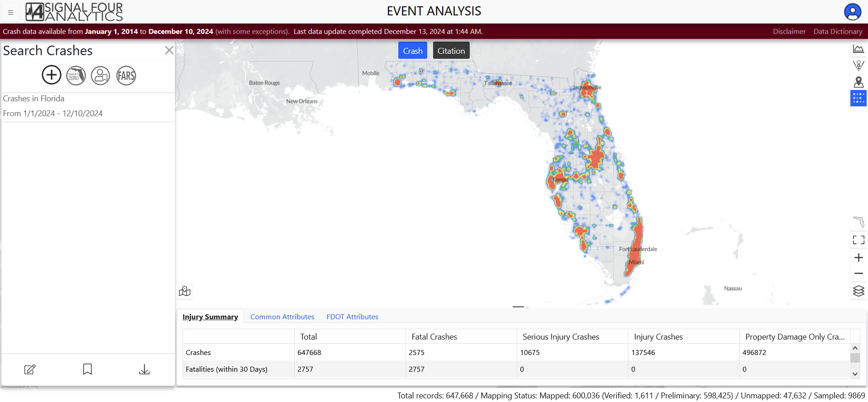Open the Disclaimer link
Viewport: 868px width, 402px height.
(x=789, y=31)
